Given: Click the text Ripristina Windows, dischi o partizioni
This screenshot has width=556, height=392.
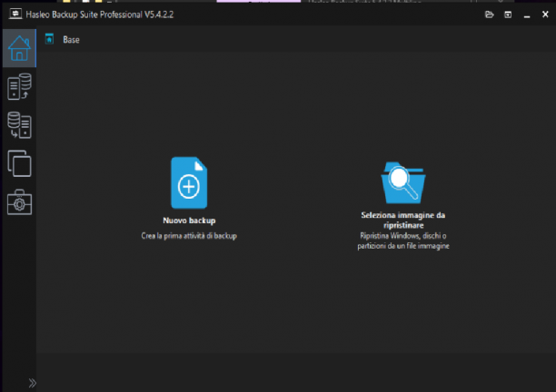Looking at the screenshot, I should (403, 240).
